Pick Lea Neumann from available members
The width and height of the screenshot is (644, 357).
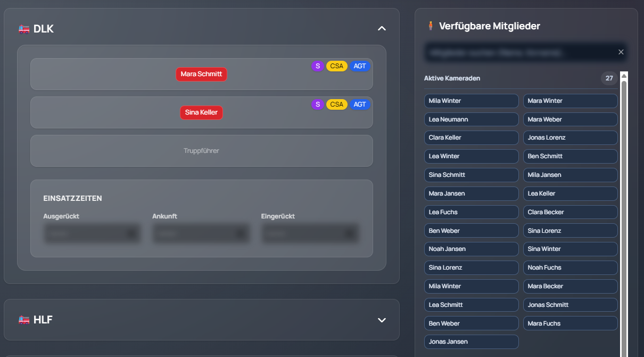coord(471,119)
